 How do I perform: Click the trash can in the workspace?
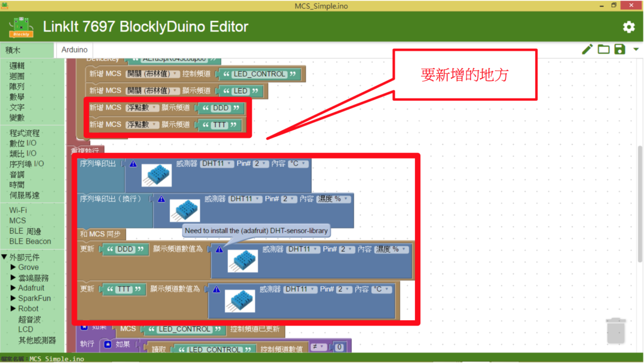[x=616, y=331]
